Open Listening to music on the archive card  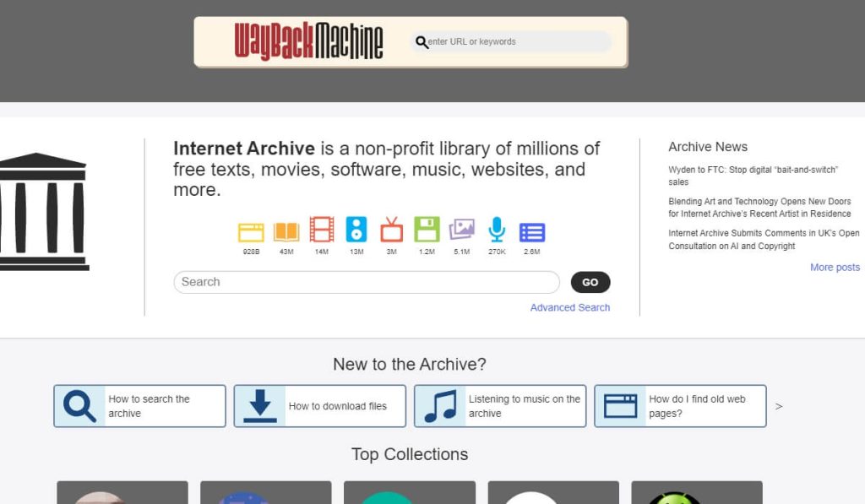pos(500,406)
